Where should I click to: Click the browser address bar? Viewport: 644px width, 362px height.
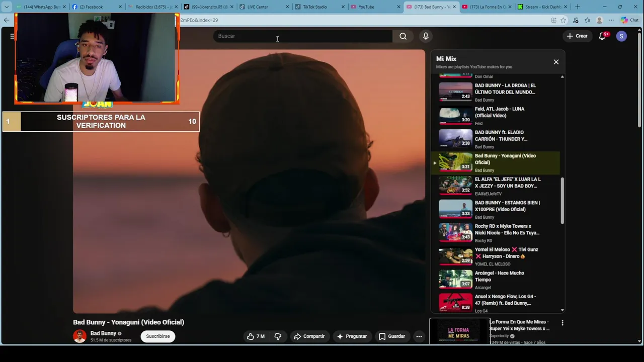pos(362,20)
